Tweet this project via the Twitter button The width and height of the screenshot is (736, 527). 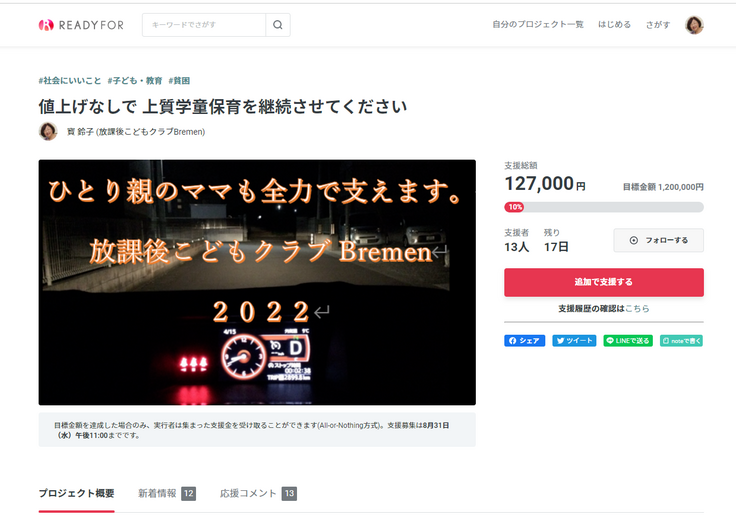click(574, 341)
